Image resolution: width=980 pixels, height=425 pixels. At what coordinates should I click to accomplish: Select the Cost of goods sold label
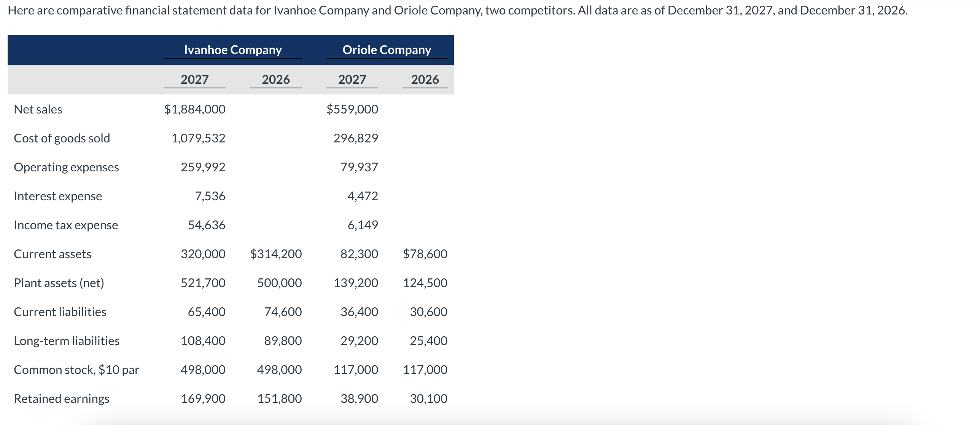click(x=62, y=138)
